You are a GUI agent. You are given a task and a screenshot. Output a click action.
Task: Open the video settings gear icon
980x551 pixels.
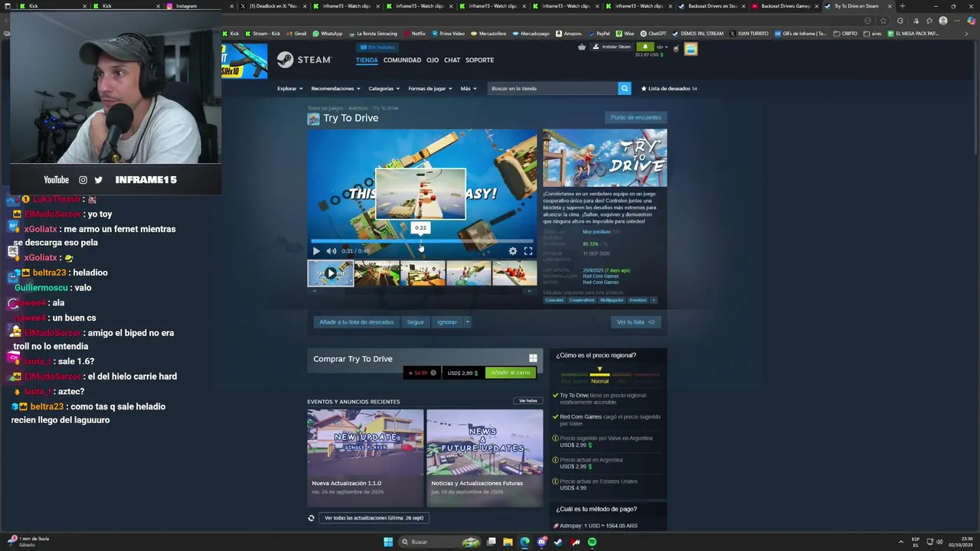(513, 251)
